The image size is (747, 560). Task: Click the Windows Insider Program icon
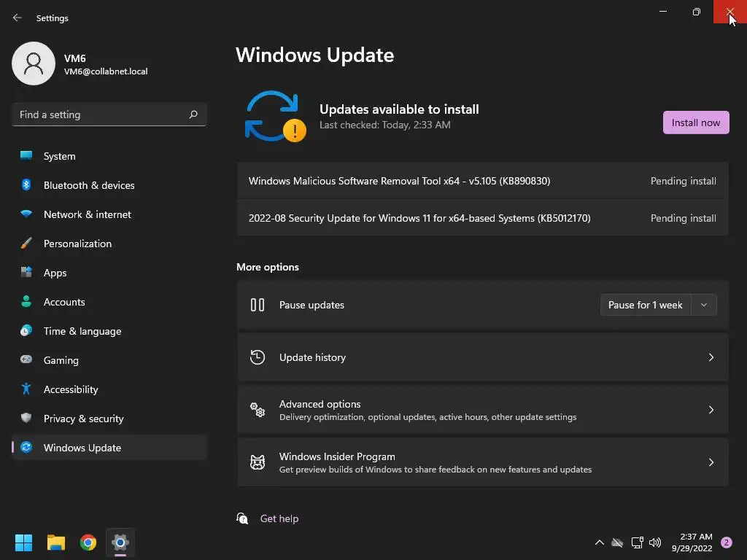pyautogui.click(x=258, y=462)
